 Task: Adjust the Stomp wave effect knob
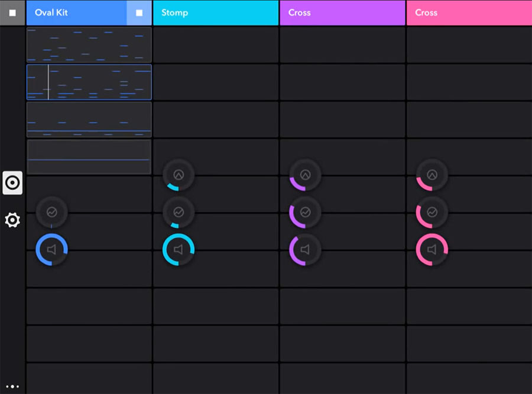coord(179,212)
